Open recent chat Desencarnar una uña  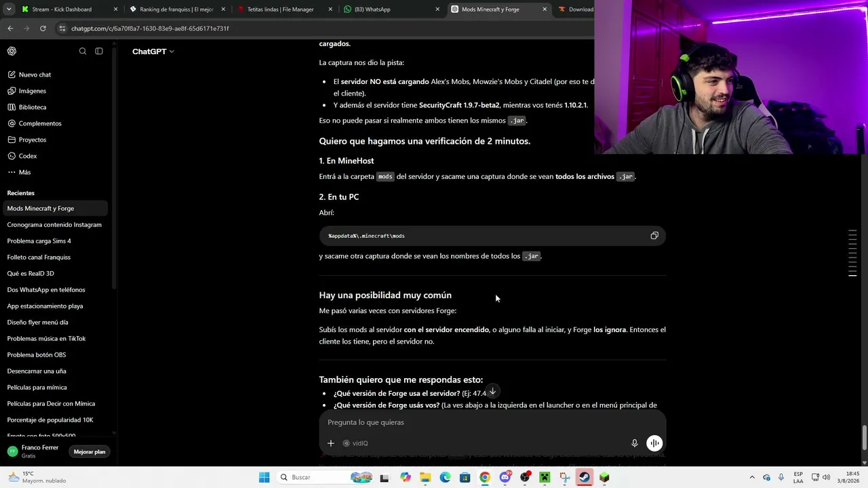pos(56,371)
